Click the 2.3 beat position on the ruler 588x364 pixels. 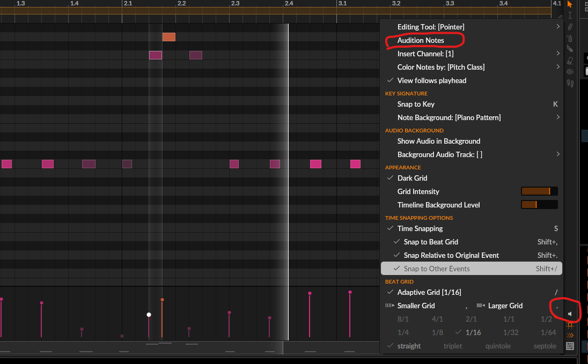[x=235, y=3]
